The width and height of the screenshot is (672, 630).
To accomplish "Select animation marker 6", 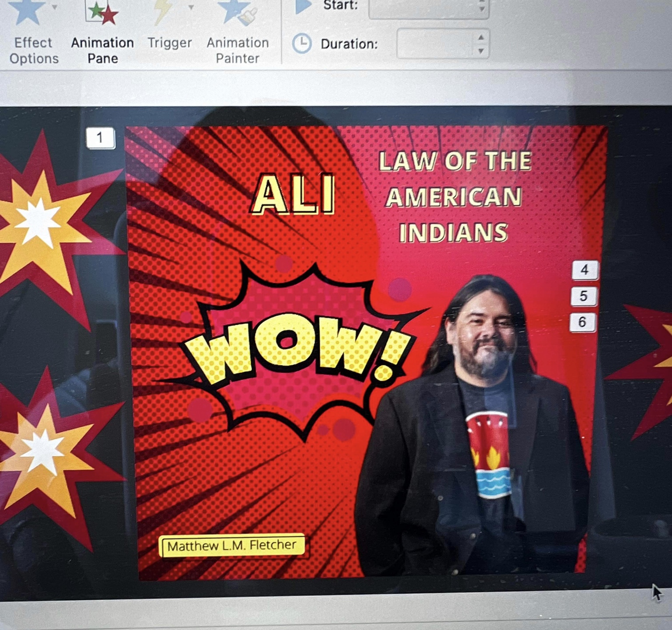I will click(x=582, y=322).
